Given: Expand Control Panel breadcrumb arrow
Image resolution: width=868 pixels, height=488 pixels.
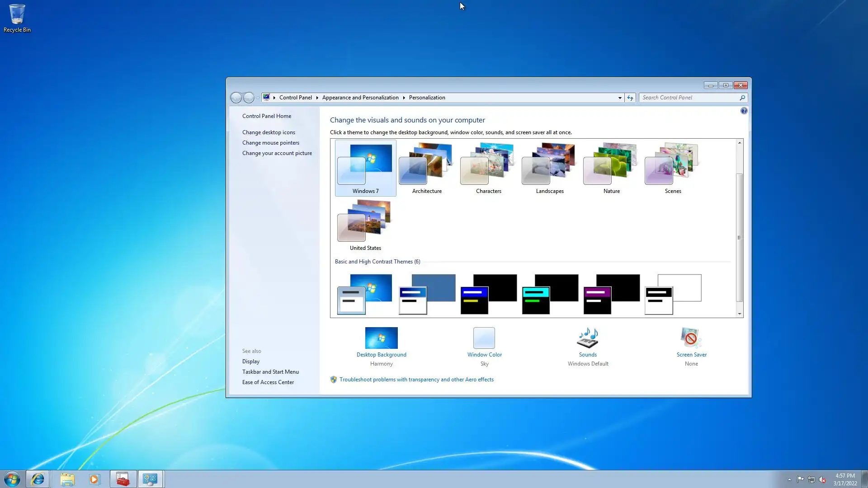Looking at the screenshot, I should 317,98.
